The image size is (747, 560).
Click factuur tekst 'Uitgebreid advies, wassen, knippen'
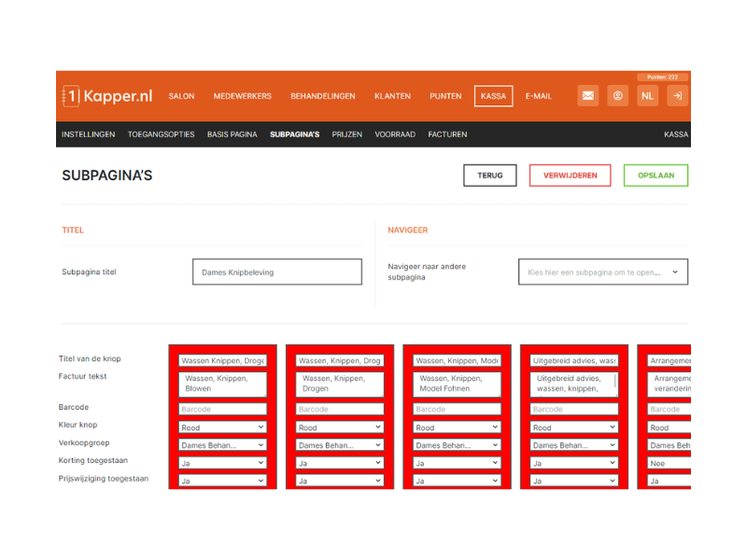click(574, 384)
